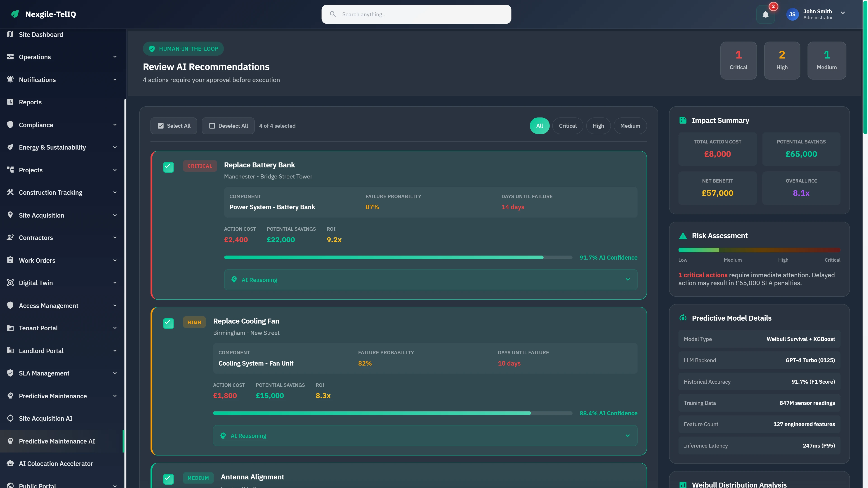Expand AI Reasoning for Replace Battery Bank
Image resolution: width=868 pixels, height=488 pixels.
coord(431,279)
